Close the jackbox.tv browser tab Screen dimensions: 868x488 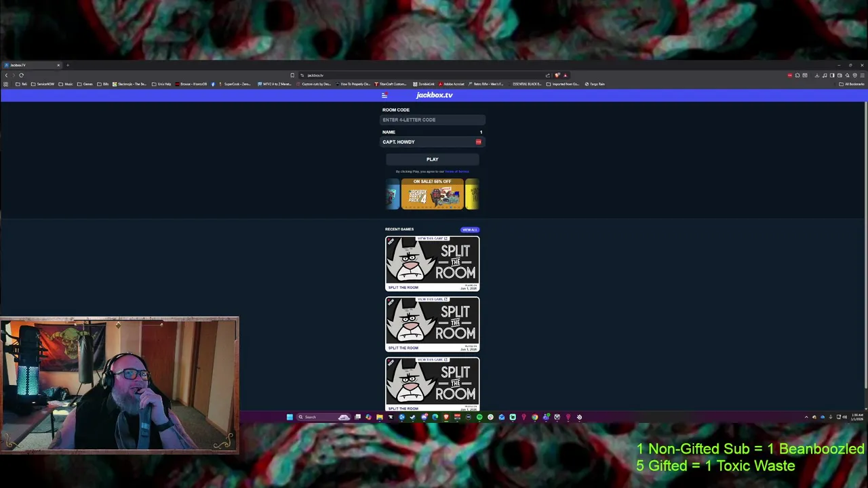point(58,65)
